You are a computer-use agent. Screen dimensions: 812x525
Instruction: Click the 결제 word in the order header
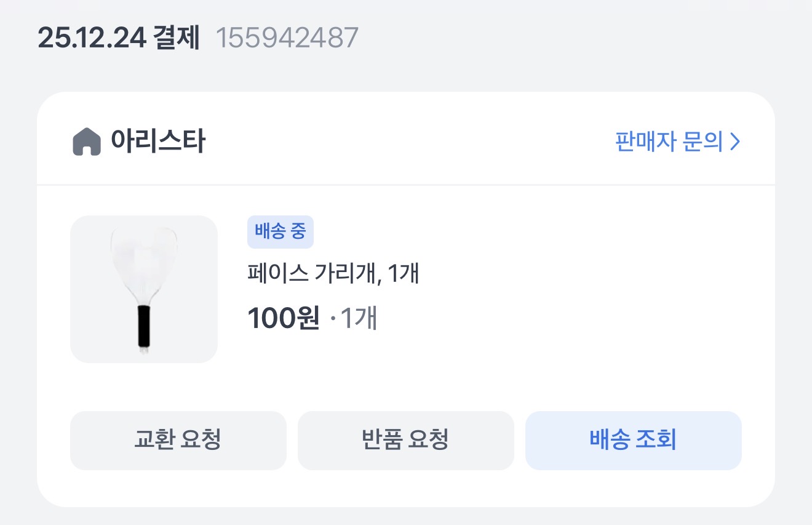(178, 38)
